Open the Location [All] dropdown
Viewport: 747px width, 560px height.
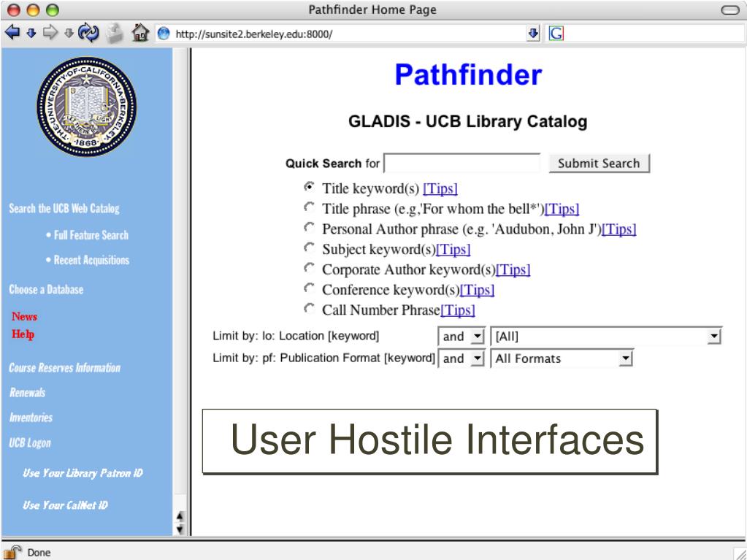point(606,336)
